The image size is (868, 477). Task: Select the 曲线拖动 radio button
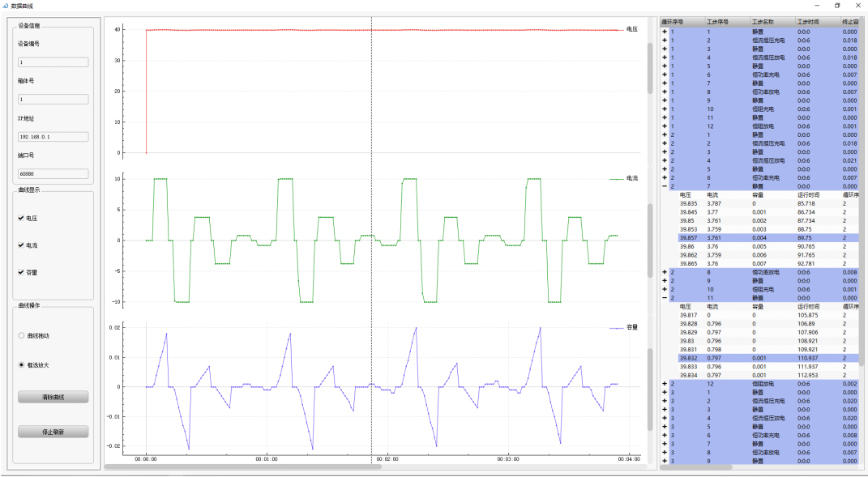[21, 335]
